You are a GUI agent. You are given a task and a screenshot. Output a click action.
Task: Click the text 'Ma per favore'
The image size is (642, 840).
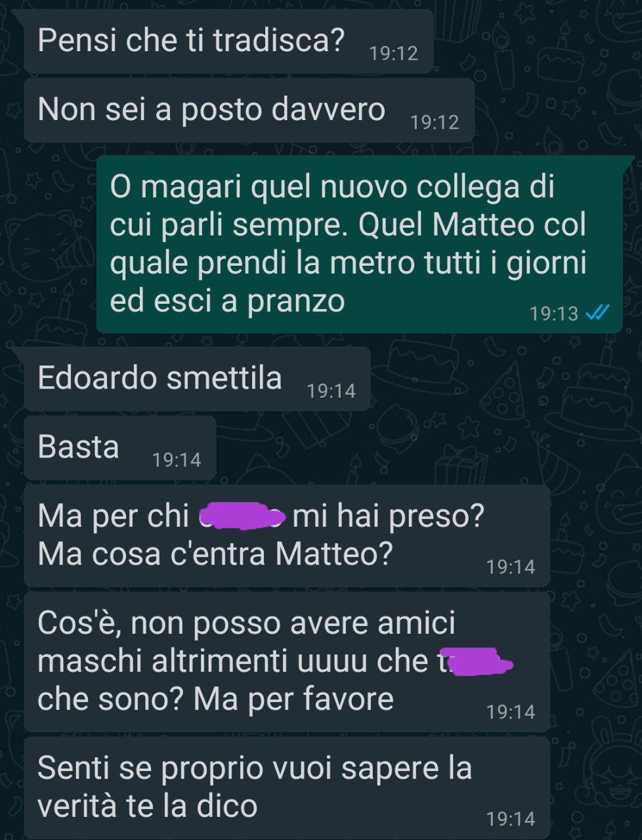tap(293, 700)
